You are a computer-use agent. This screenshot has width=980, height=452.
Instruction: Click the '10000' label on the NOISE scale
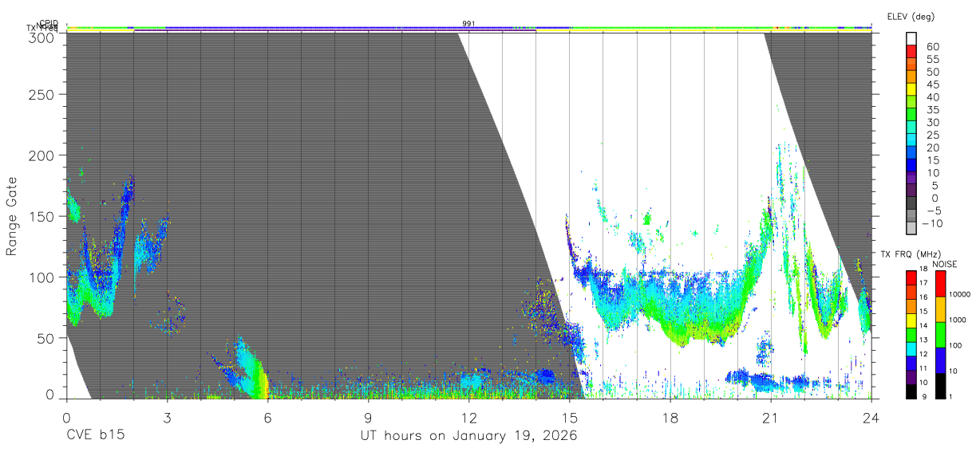point(962,295)
